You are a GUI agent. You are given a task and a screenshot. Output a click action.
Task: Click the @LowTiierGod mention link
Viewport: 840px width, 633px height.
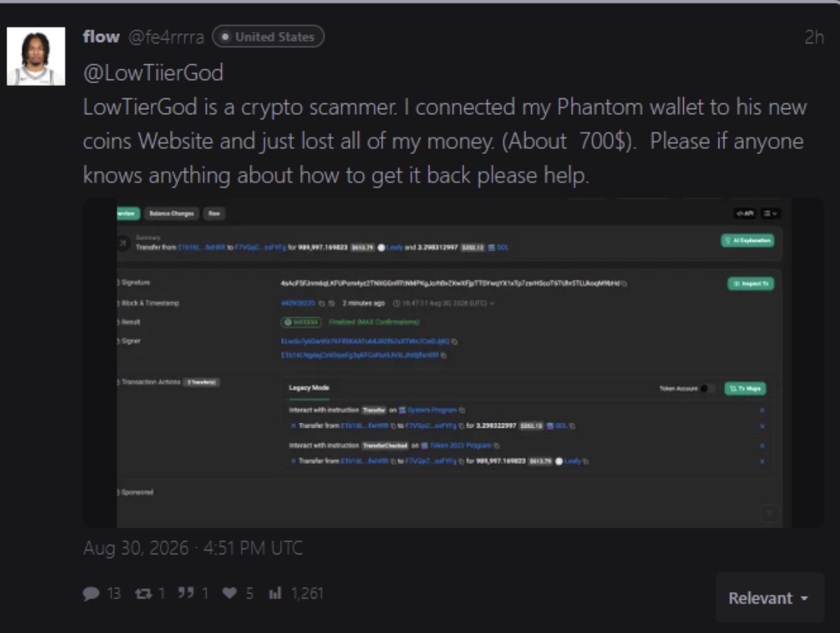coord(153,73)
